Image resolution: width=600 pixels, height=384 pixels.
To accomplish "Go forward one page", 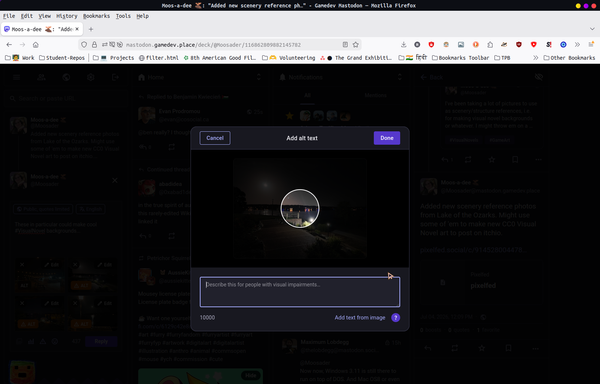I will (23, 45).
